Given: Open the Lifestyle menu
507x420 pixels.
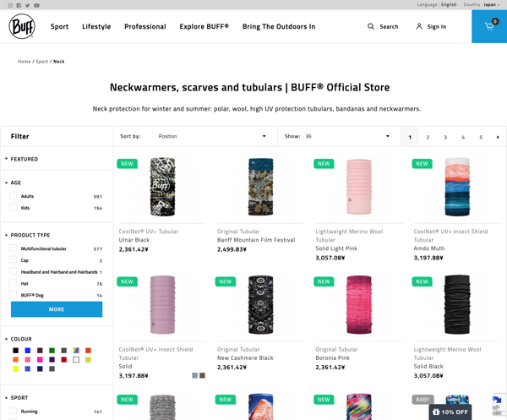Looking at the screenshot, I should pyautogui.click(x=96, y=26).
